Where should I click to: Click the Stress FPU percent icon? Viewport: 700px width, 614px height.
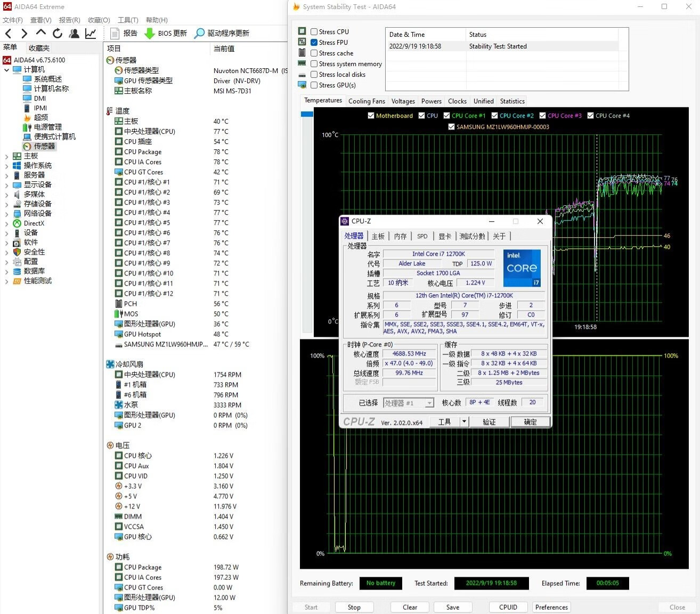tap(302, 42)
